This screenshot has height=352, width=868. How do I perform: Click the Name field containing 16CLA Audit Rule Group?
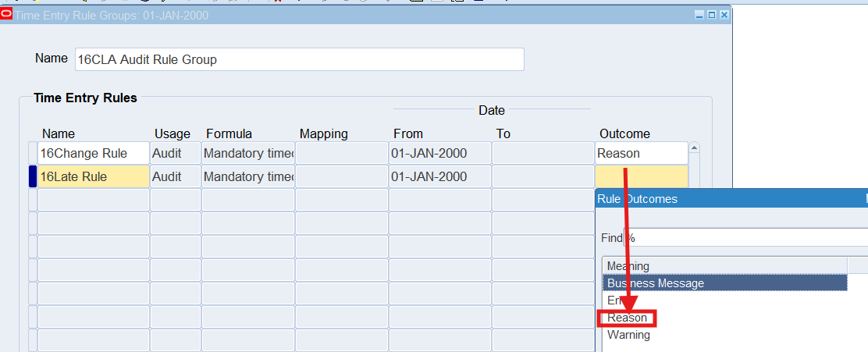click(299, 59)
